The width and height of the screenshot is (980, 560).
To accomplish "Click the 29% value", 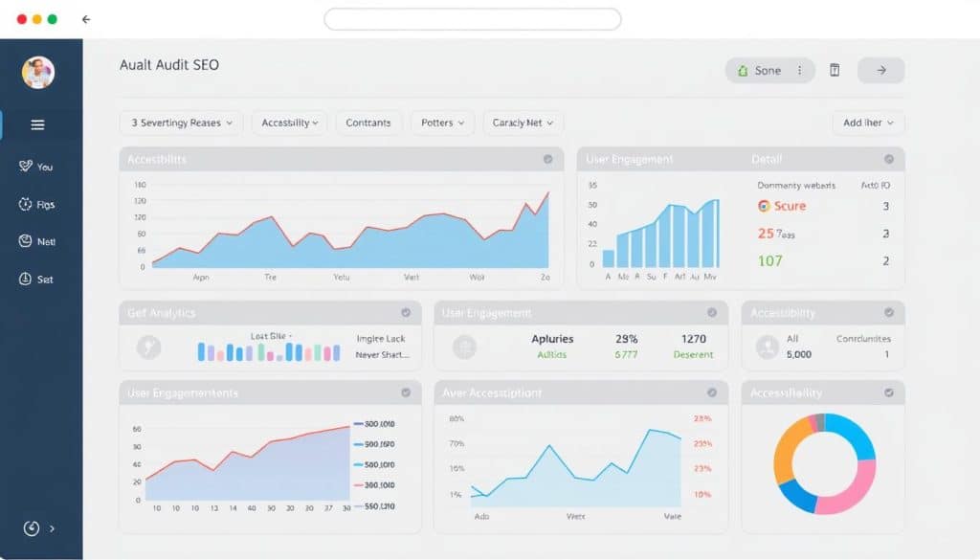I will (626, 339).
